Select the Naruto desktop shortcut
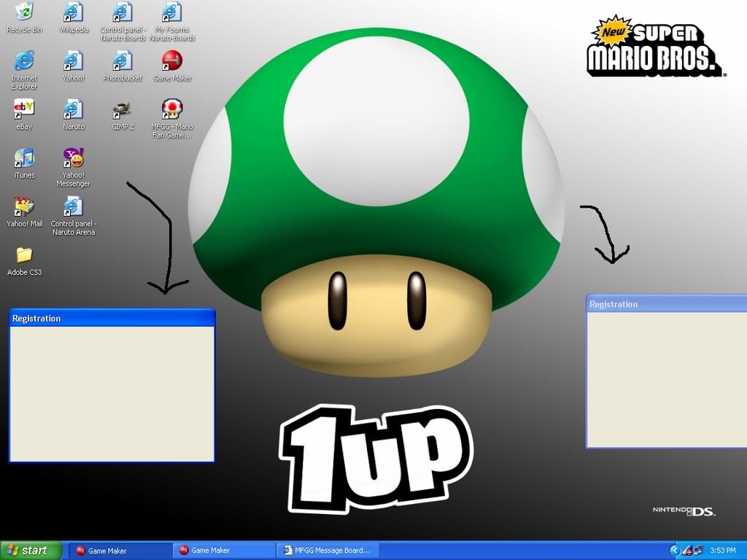 pos(73,109)
